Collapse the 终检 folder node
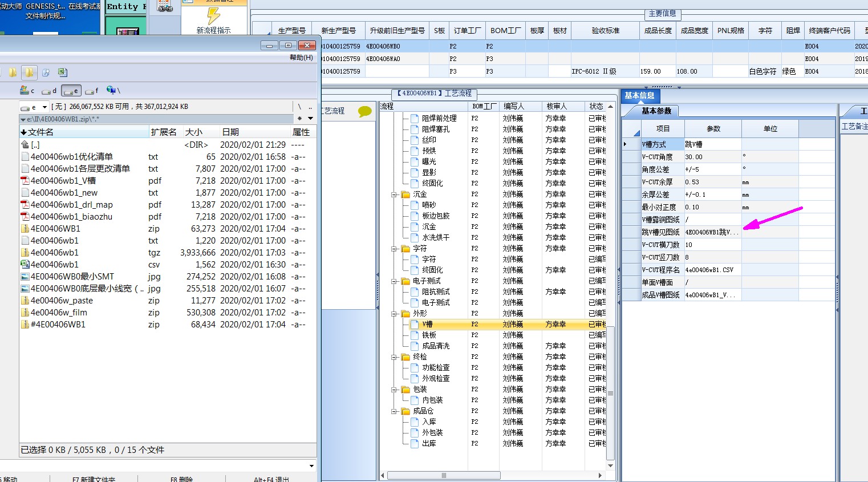 point(394,357)
